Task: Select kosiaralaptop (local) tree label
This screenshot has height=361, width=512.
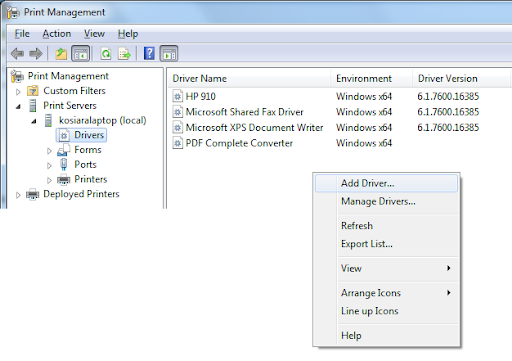Action: tap(103, 120)
